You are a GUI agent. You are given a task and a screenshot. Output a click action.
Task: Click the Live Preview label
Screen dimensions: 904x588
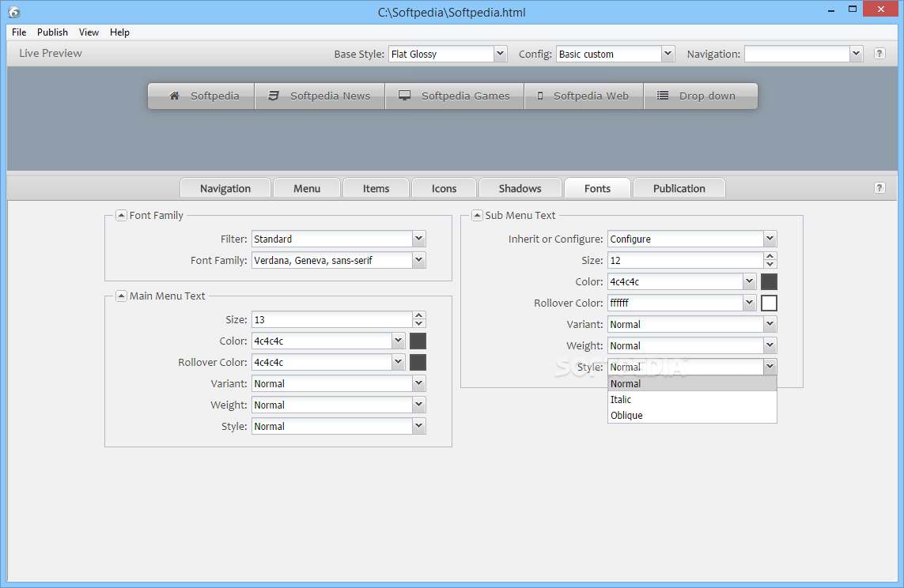click(x=50, y=53)
